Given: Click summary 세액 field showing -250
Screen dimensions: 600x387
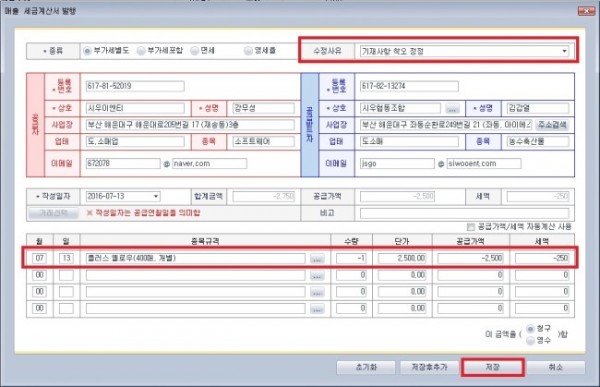Looking at the screenshot, I should (x=538, y=196).
